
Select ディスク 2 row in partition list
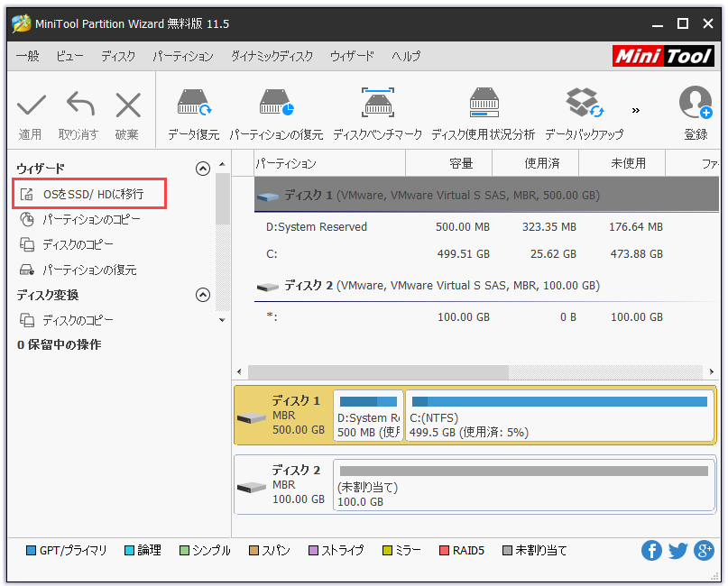[x=486, y=286]
